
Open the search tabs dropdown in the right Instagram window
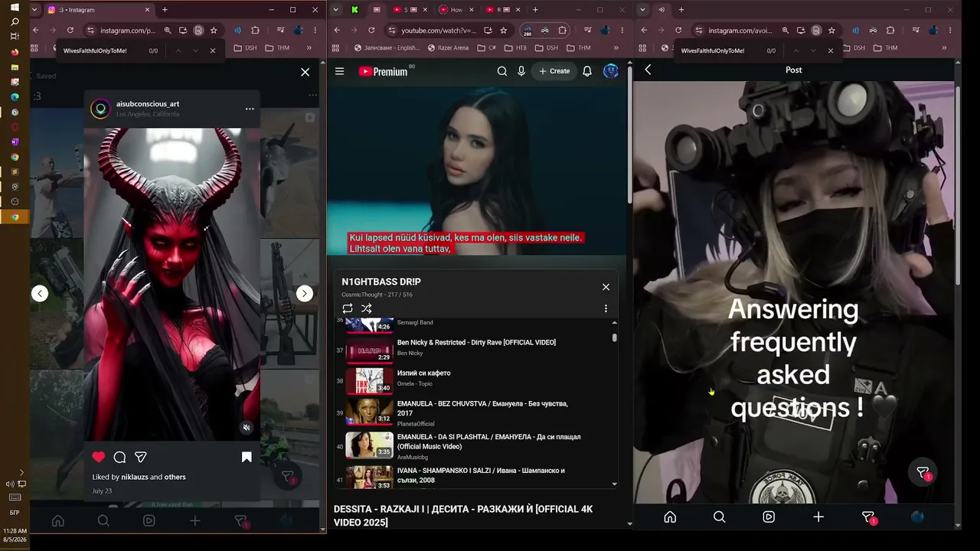tap(643, 10)
